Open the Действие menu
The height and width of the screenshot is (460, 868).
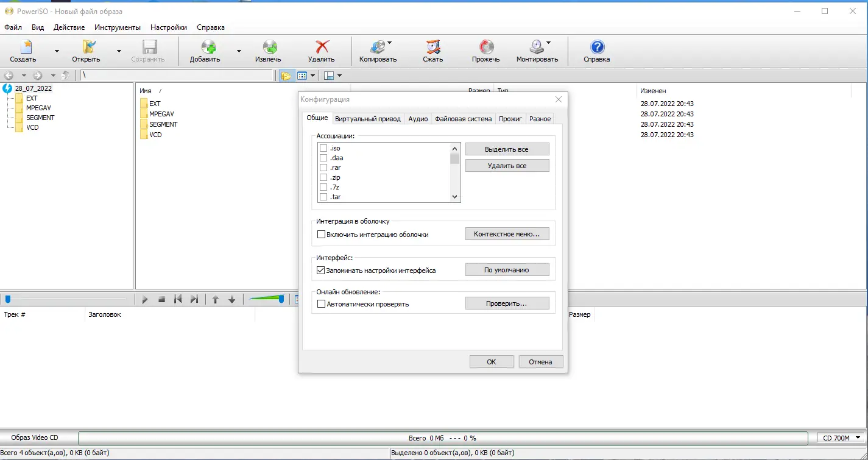coord(69,27)
